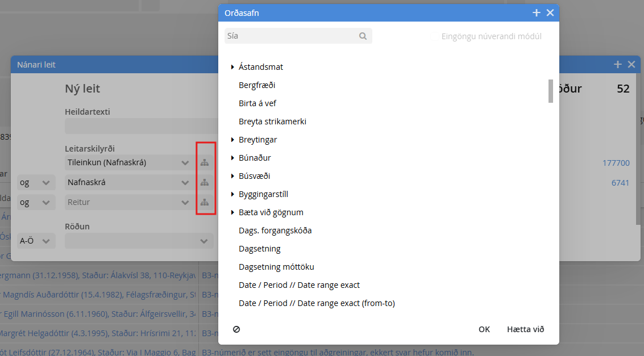Expand the Byggingarstíll tree node
This screenshot has width=644, height=356.
(x=232, y=194)
